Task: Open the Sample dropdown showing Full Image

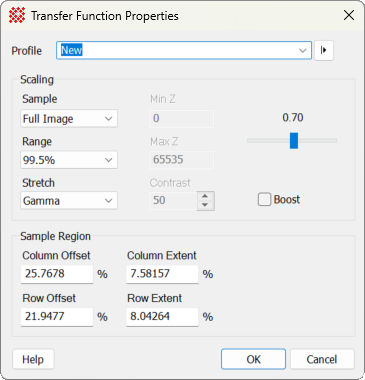Action: (x=69, y=118)
